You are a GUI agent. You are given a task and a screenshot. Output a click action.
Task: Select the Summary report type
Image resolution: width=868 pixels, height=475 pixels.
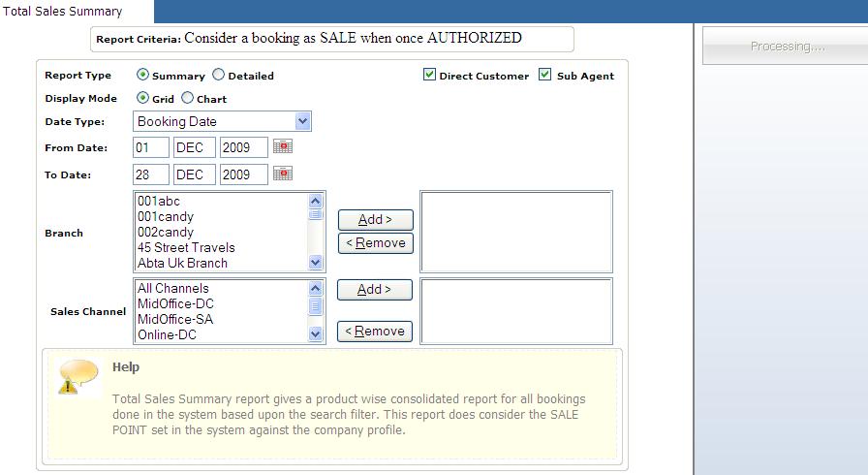coord(143,75)
